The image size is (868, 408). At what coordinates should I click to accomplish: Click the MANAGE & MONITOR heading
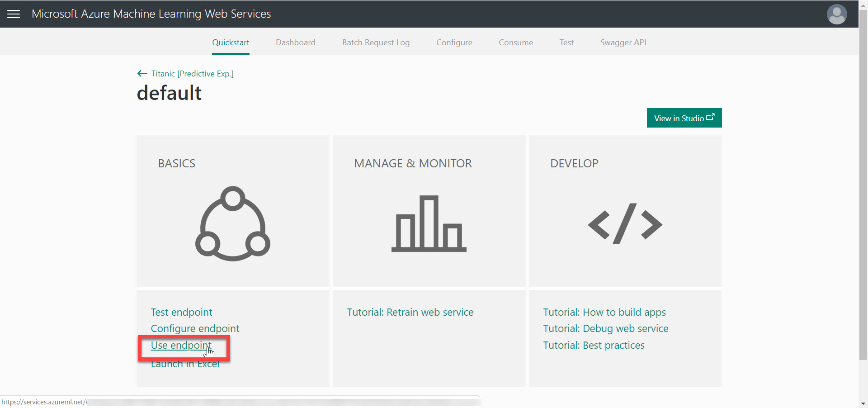413,163
